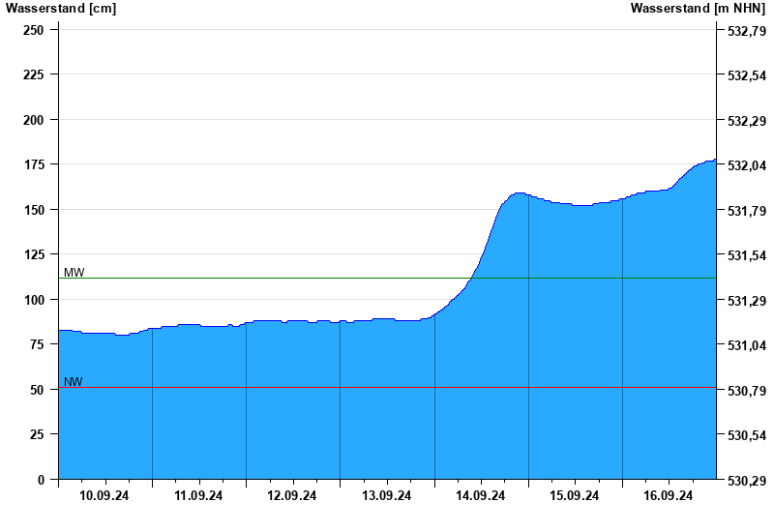This screenshot has height=532, width=774.
Task: Click the 530,29 value on right axis
Action: pyautogui.click(x=747, y=481)
